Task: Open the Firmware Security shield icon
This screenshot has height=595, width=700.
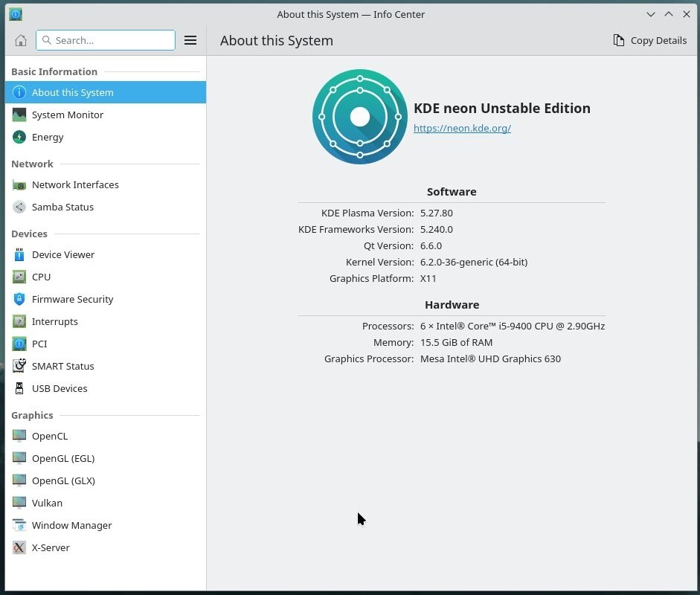Action: coord(19,299)
